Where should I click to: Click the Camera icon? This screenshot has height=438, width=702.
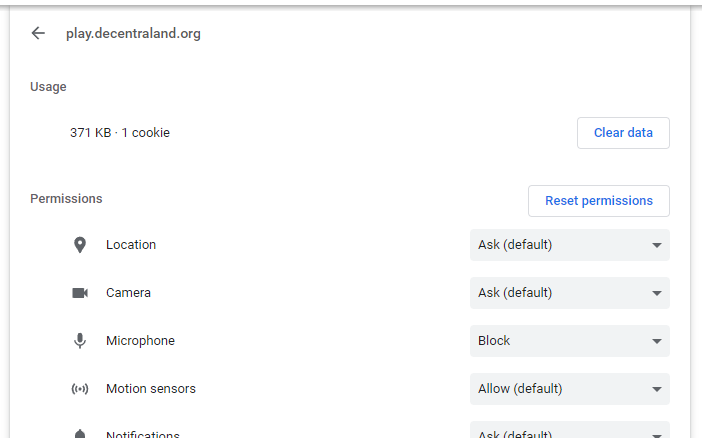pos(80,293)
